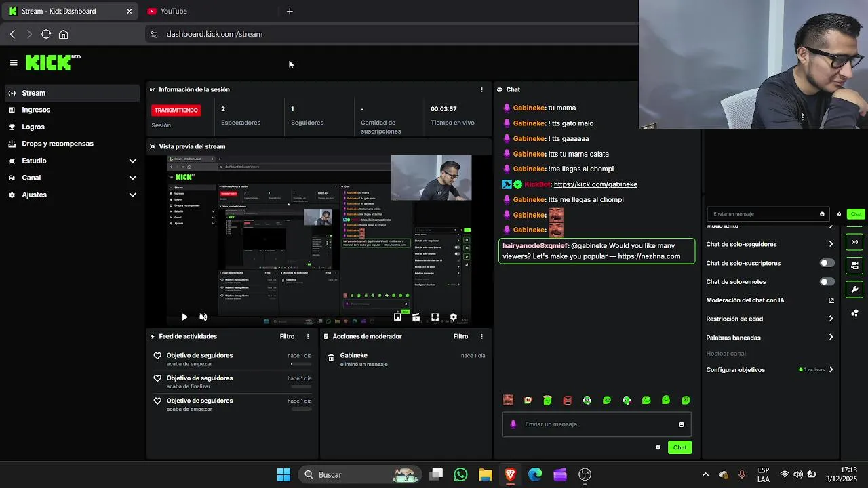Open Feed de actividades three-dot menu
The height and width of the screenshot is (488, 868).
tap(308, 336)
